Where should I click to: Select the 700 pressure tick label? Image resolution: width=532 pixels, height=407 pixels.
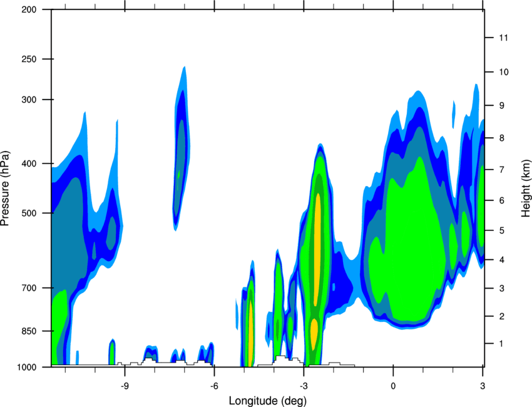tap(29, 288)
